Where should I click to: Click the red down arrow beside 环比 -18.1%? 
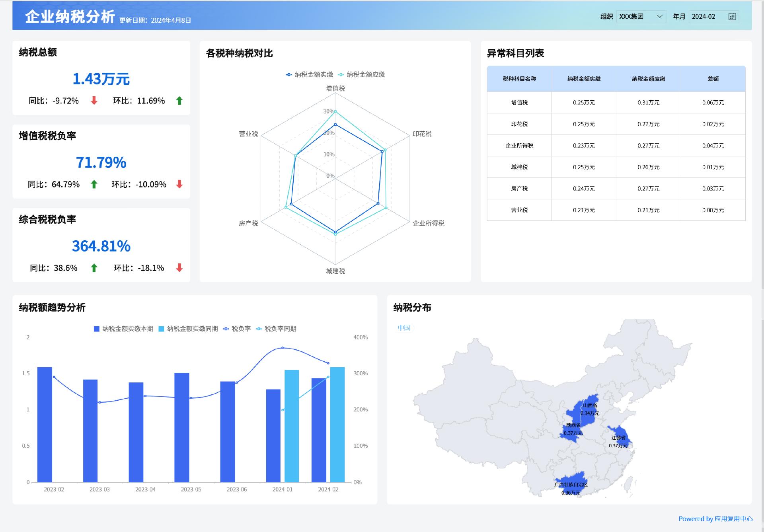(179, 268)
